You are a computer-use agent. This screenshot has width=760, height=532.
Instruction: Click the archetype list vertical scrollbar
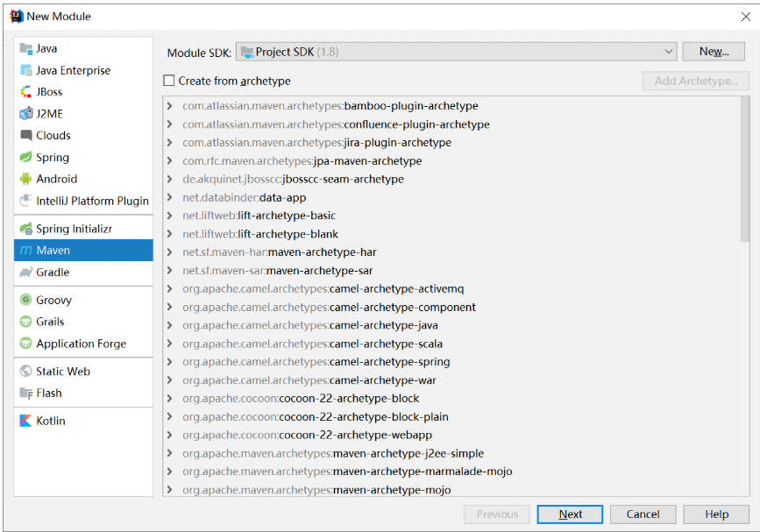point(745,169)
